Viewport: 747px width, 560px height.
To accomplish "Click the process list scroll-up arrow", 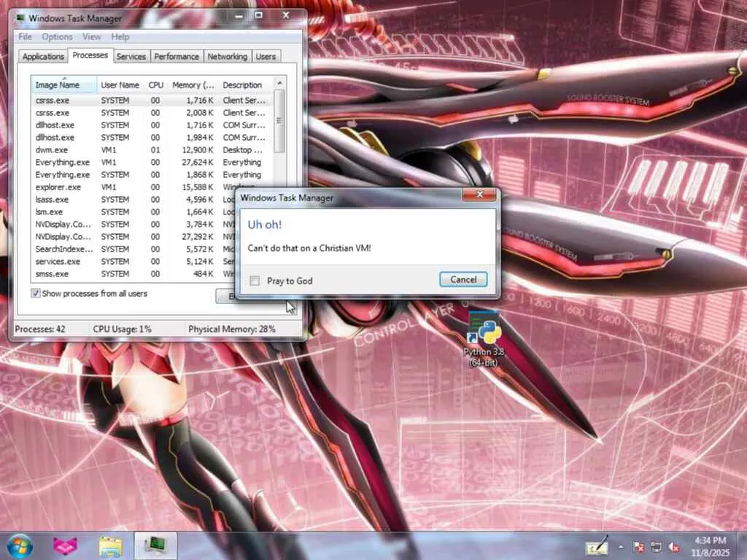I will pyautogui.click(x=279, y=83).
